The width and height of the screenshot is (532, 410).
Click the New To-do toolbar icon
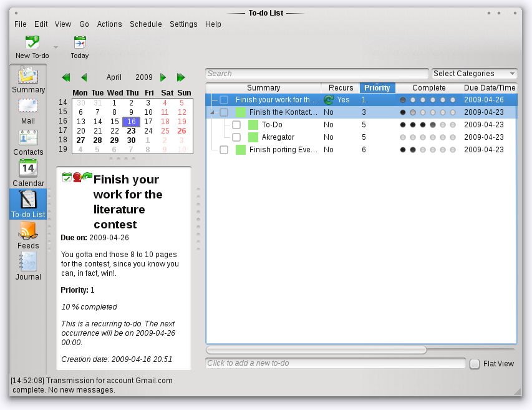(32, 42)
